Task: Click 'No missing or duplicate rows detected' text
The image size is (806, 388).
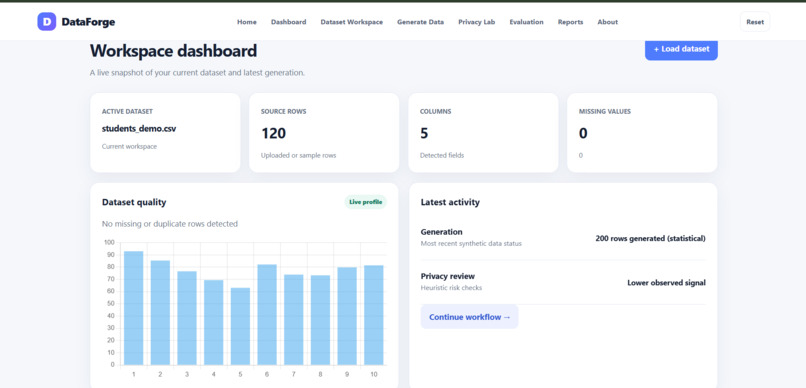Action: point(170,224)
